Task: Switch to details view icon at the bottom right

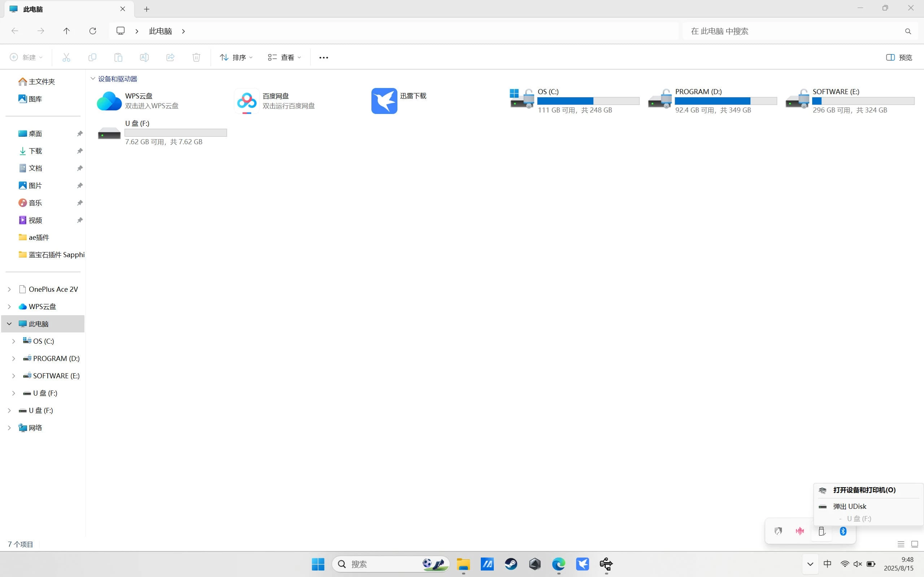Action: 901,544
